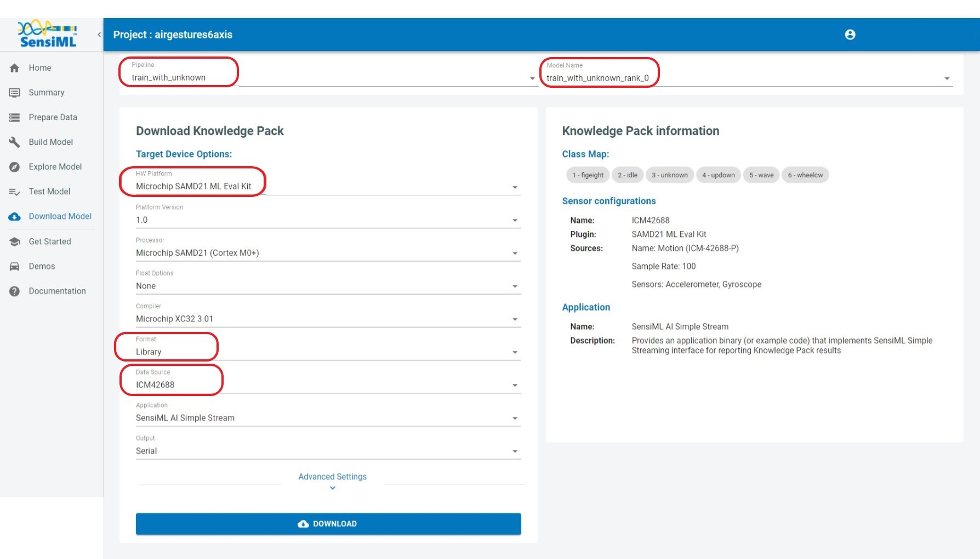Viewport: 980px width, 559px height.
Task: Click the Demos car icon
Action: (15, 267)
